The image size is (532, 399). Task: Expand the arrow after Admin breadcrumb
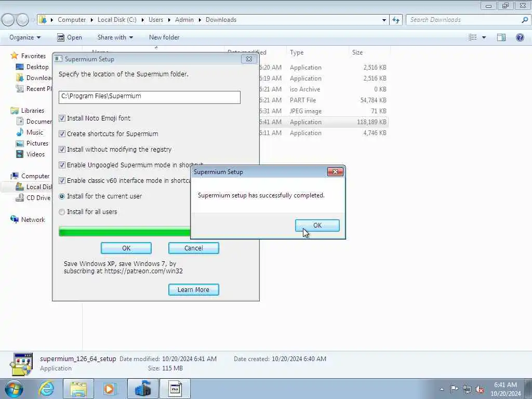199,20
